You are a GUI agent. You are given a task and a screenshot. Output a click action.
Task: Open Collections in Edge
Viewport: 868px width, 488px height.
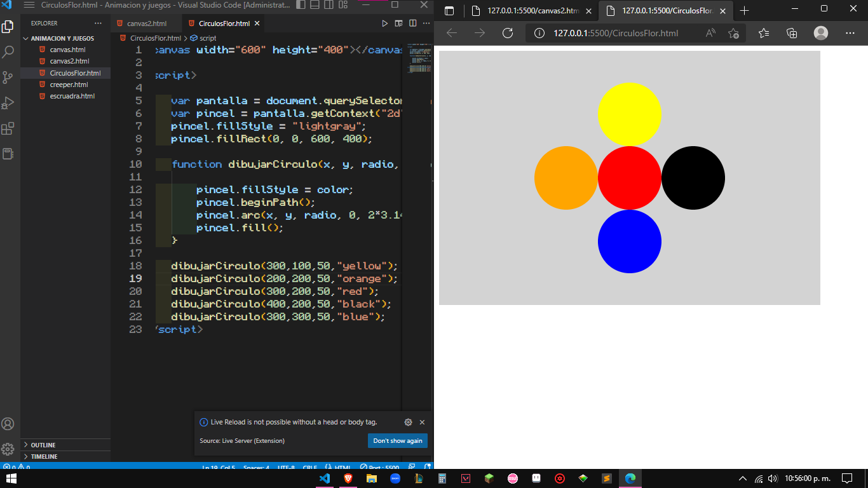pos(792,33)
